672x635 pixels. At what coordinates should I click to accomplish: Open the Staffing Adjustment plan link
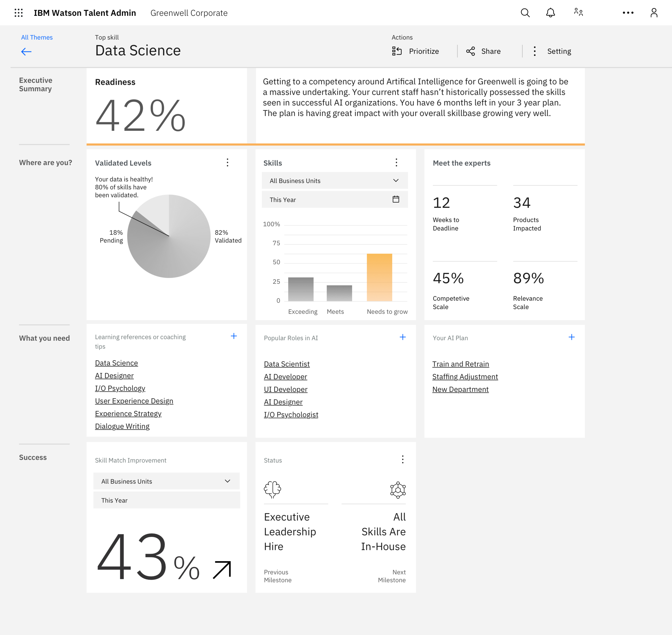click(x=465, y=376)
